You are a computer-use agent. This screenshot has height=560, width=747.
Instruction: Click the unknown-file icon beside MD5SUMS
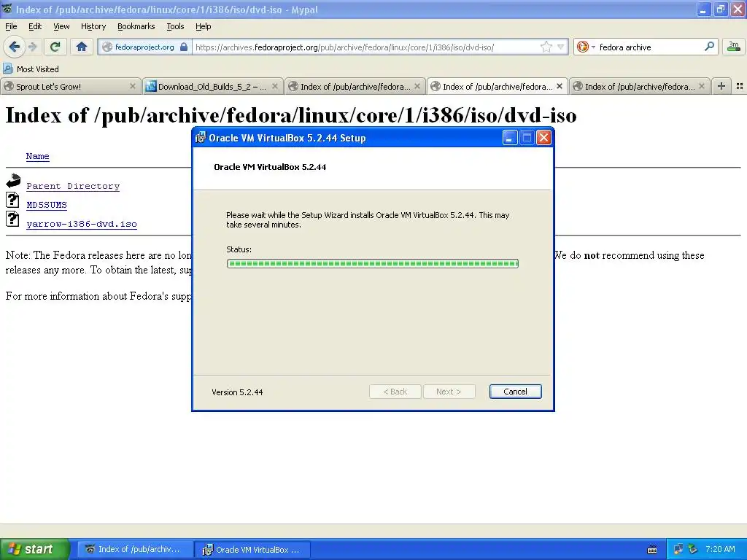coord(12,200)
